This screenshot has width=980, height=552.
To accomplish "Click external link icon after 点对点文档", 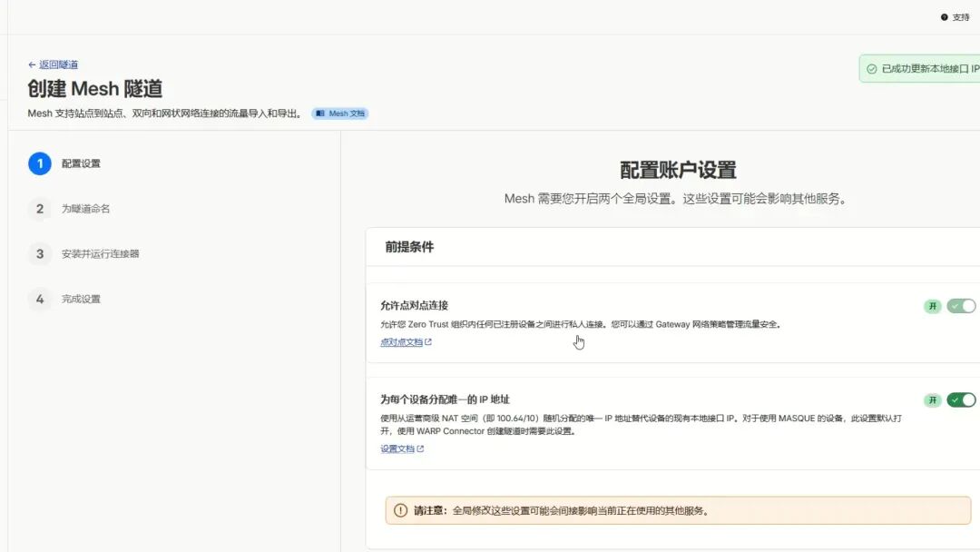I will [428, 342].
